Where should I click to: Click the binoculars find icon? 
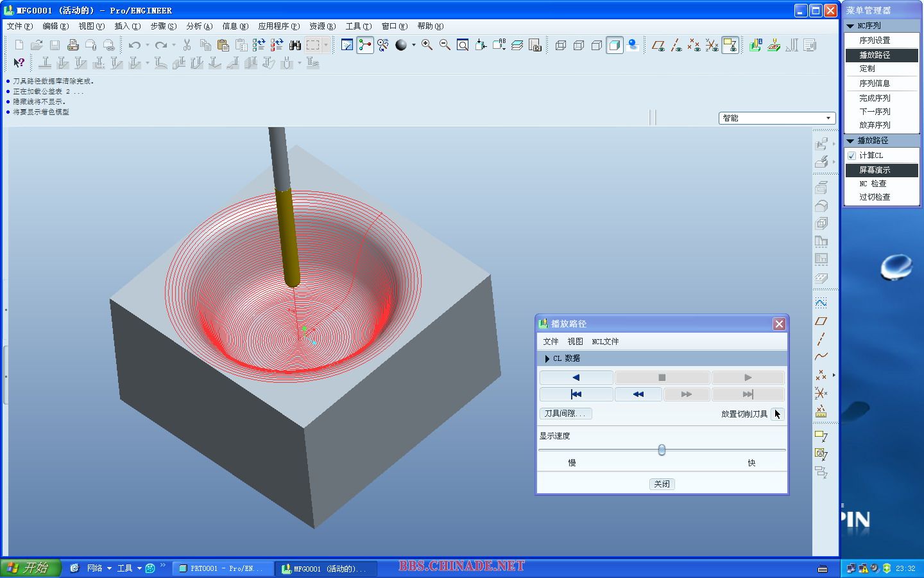295,45
